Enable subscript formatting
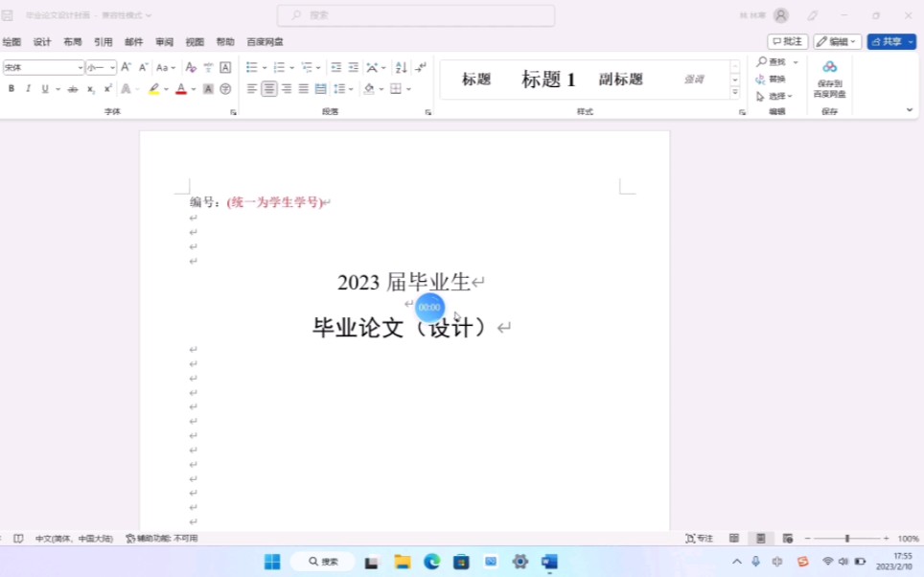The height and width of the screenshot is (577, 924). click(x=91, y=89)
